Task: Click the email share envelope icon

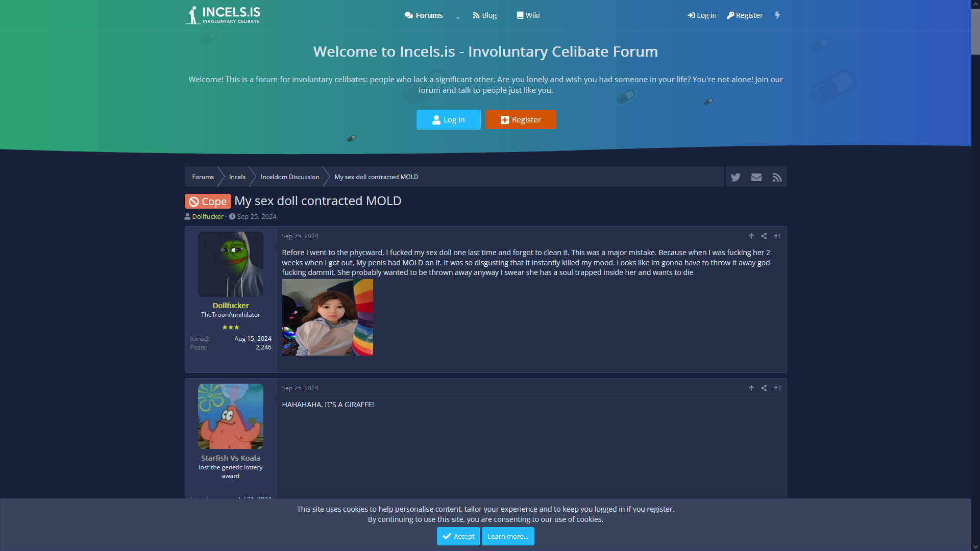Action: tap(756, 177)
